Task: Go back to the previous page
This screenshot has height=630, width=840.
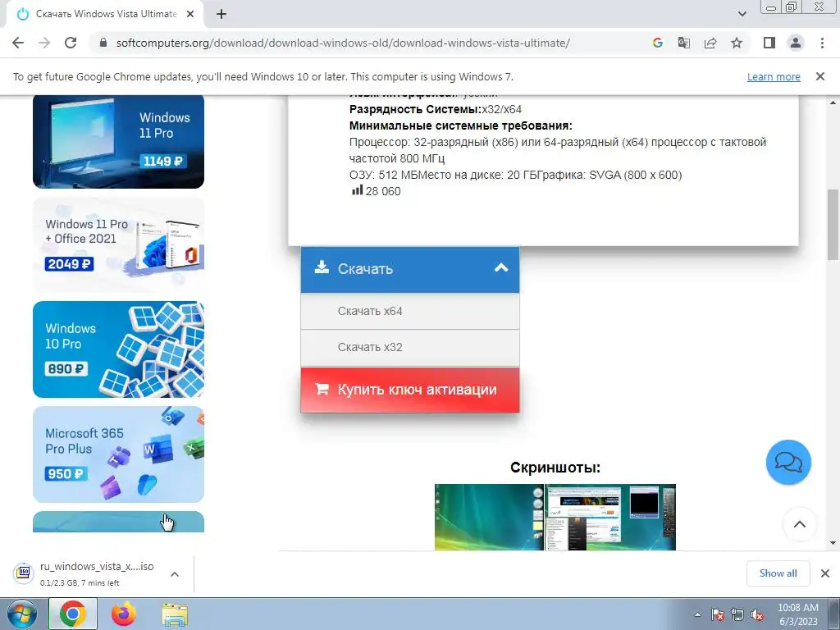Action: tap(18, 43)
